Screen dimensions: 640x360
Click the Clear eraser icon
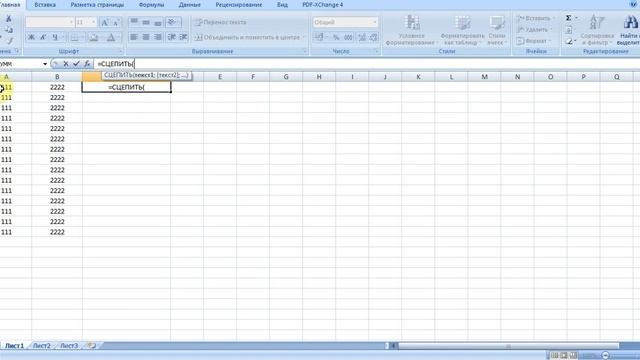click(569, 41)
